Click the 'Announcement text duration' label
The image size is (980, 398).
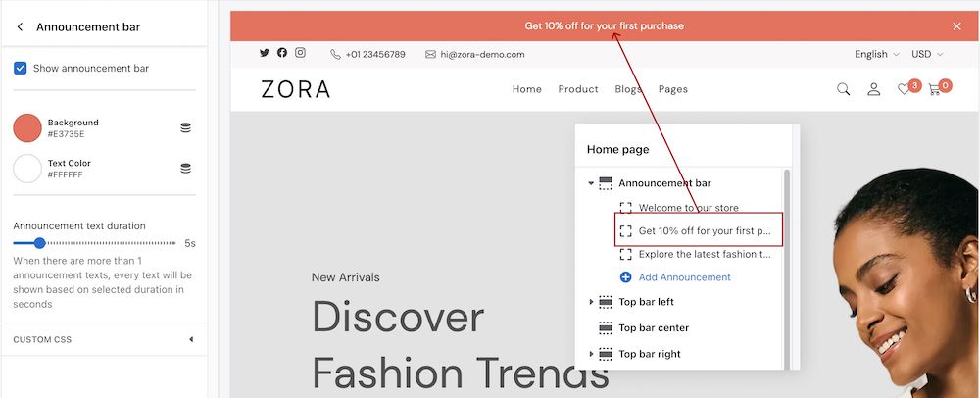tap(79, 226)
